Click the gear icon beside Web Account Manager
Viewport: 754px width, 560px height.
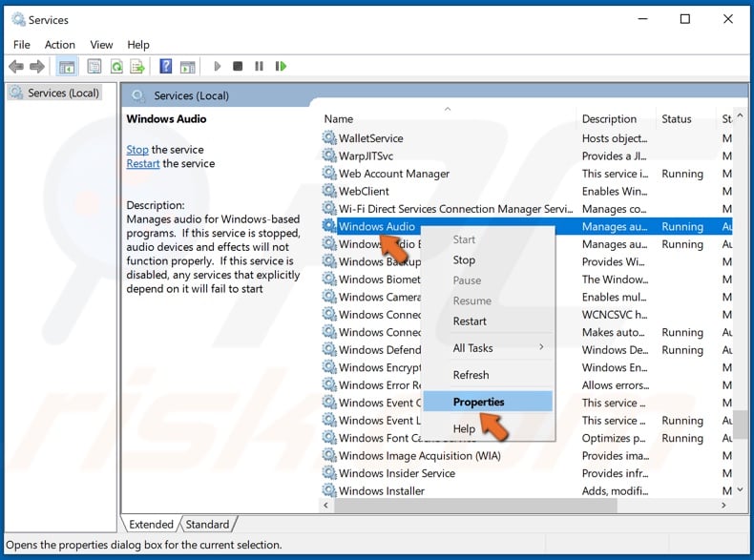click(x=329, y=174)
